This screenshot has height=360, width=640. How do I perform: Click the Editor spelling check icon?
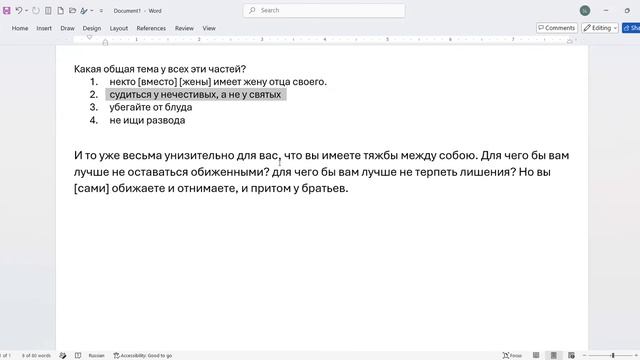point(84,11)
